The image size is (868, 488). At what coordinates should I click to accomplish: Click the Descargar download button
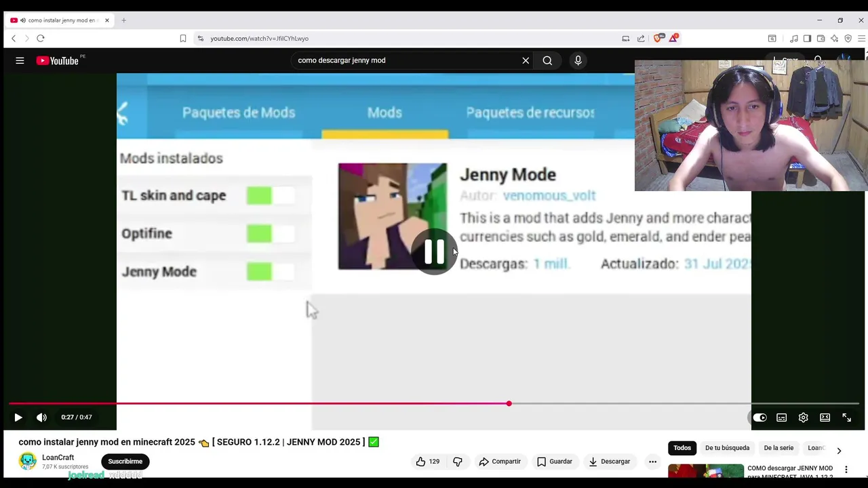point(610,462)
